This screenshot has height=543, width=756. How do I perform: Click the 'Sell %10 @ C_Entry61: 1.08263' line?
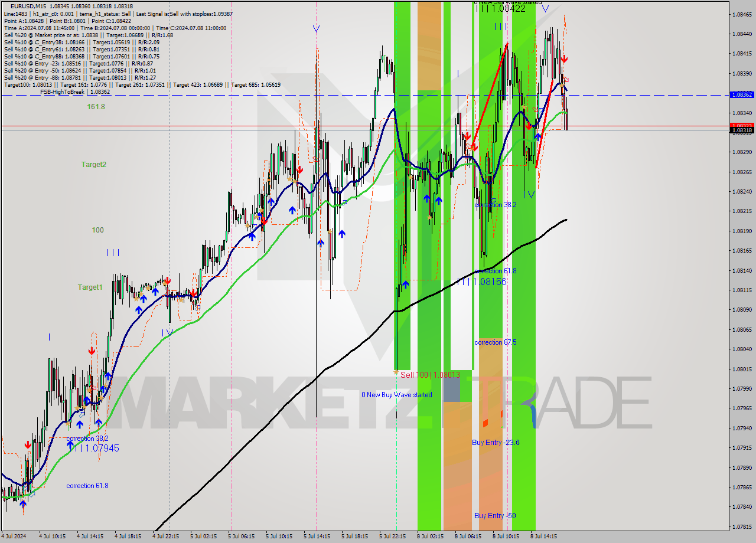point(82,49)
